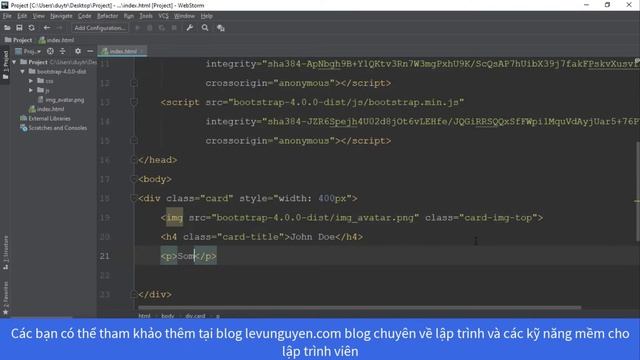This screenshot has width=640, height=360.
Task: Open the Window menu
Action: (184, 16)
